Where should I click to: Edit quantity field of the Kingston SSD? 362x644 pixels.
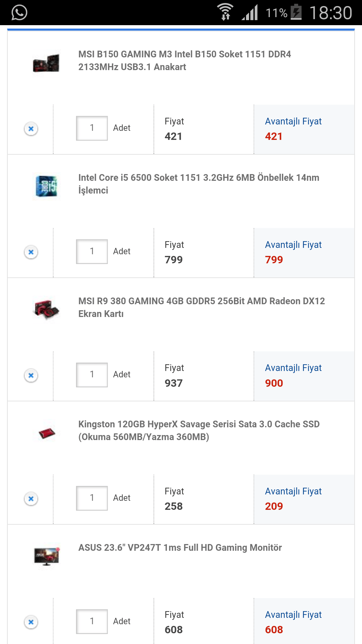point(92,498)
